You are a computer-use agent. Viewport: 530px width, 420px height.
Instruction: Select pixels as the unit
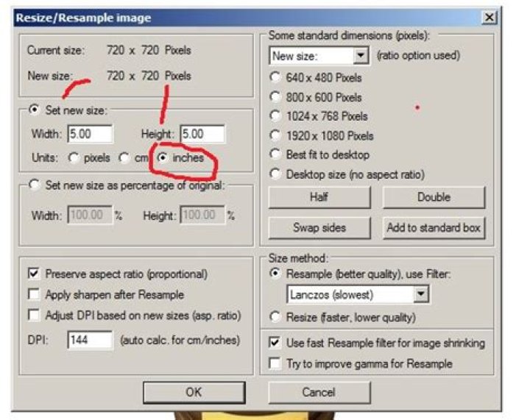(x=74, y=157)
